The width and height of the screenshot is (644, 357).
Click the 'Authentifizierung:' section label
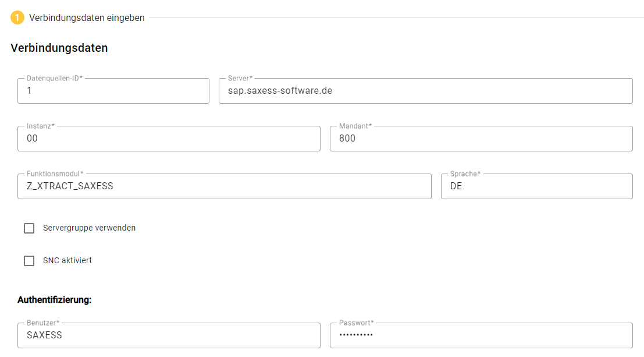coord(55,300)
